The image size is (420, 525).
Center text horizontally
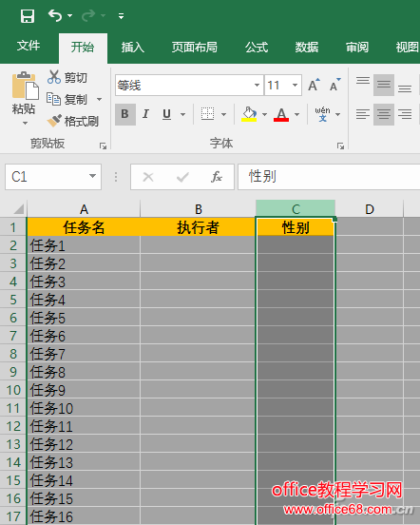click(384, 114)
